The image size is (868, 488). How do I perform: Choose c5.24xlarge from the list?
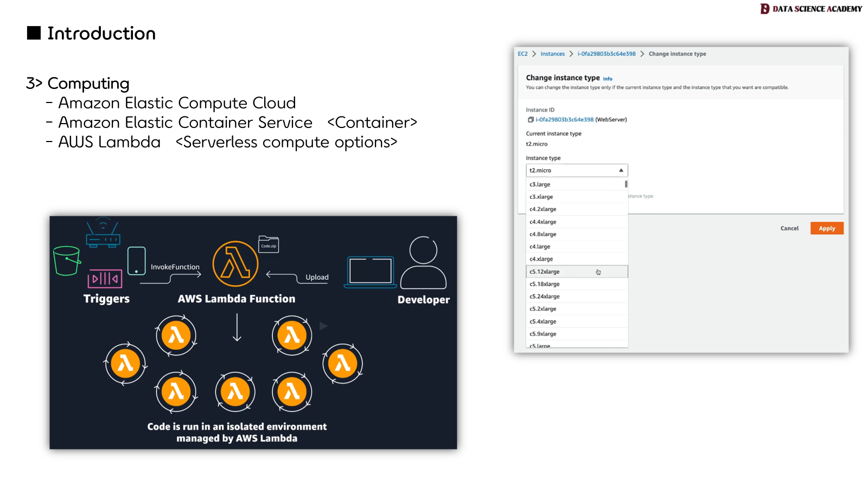(577, 297)
